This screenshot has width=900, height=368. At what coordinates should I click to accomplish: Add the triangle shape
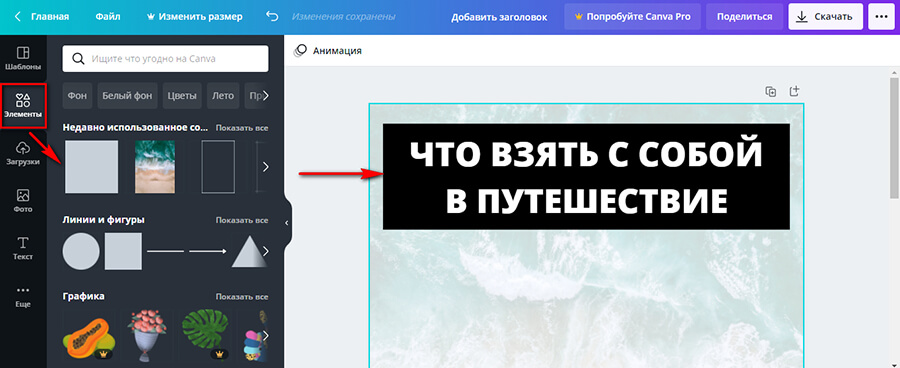249,252
